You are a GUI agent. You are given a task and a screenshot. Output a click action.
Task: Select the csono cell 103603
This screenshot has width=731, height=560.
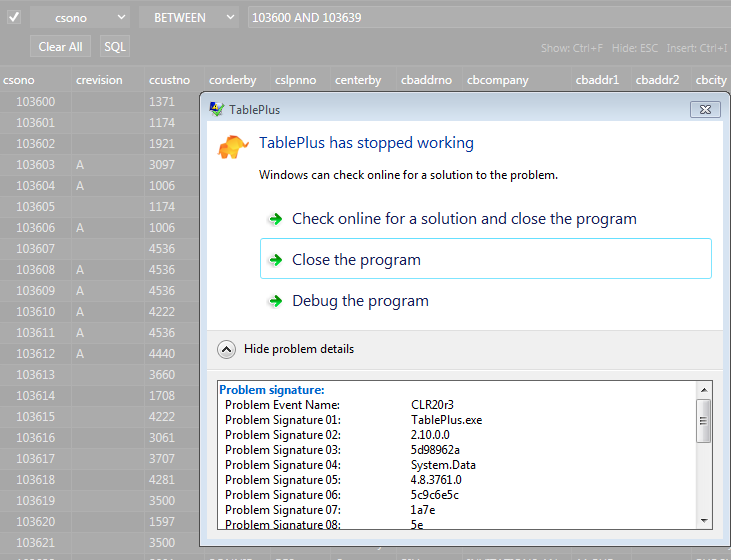tap(35, 165)
